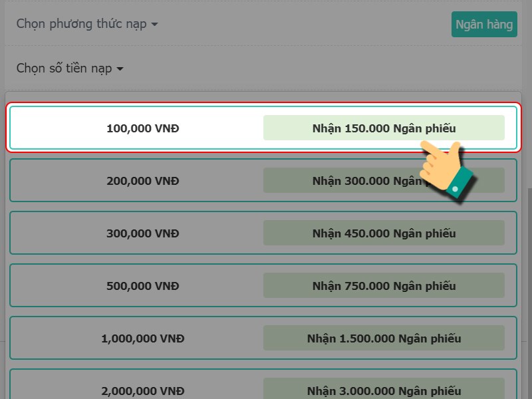Tap the 'Nhận 450.000 Ngân phiếu' badge
The image size is (532, 399).
point(384,233)
